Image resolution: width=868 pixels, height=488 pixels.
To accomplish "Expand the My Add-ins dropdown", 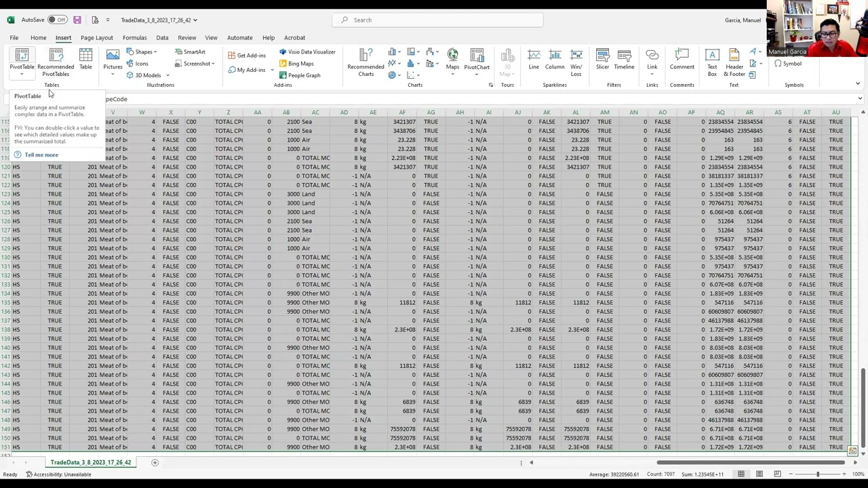I will tap(272, 70).
